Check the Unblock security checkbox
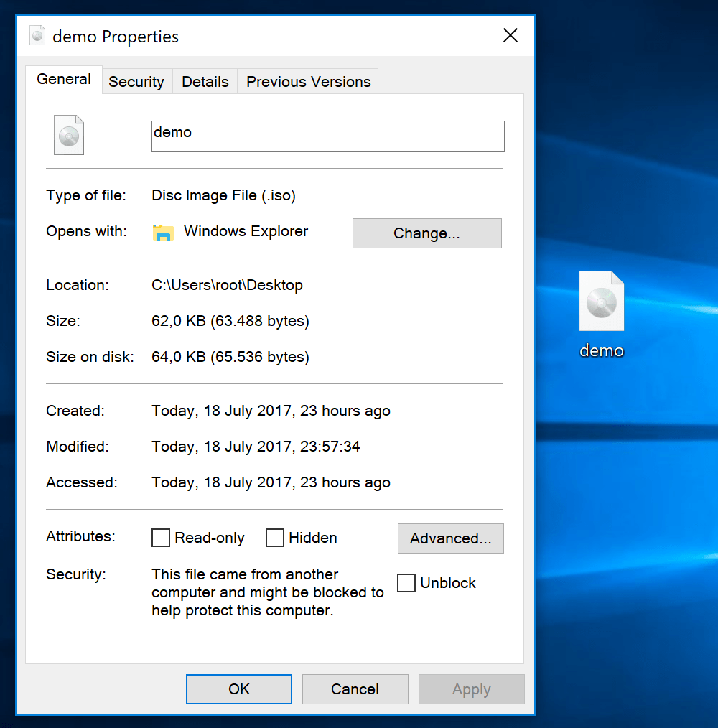718x728 pixels. click(x=406, y=583)
